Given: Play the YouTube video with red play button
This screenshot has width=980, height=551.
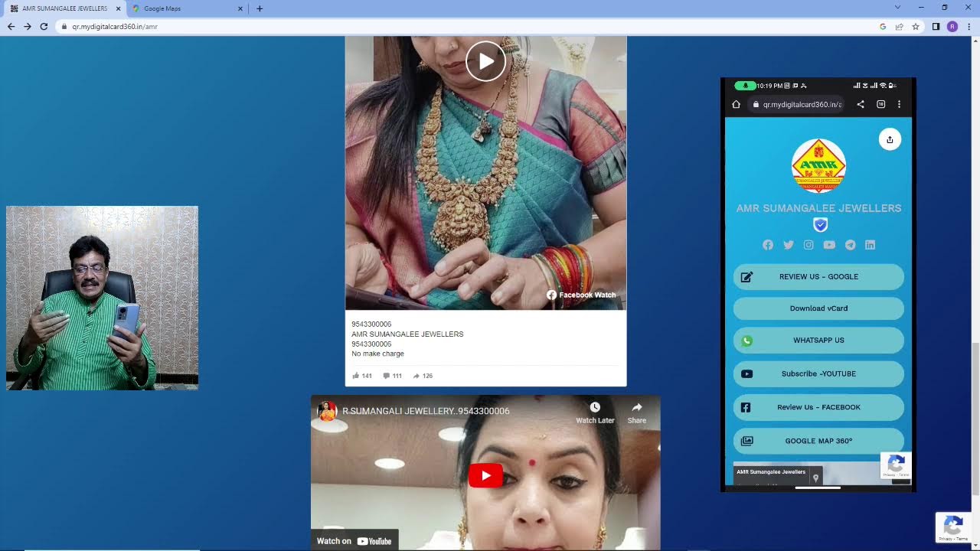Looking at the screenshot, I should (485, 475).
